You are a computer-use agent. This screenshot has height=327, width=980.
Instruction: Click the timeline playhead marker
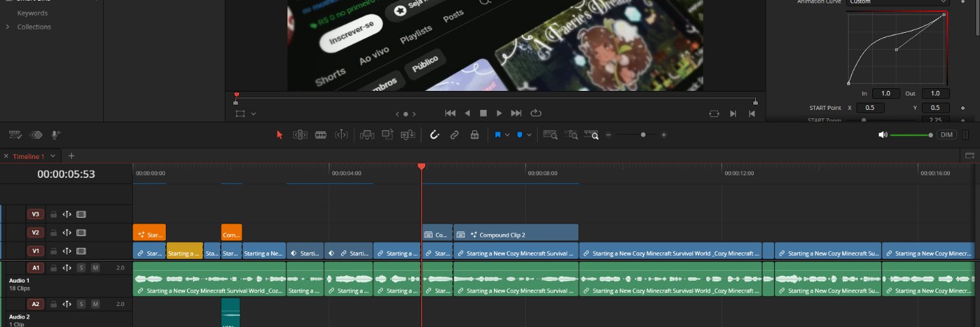click(421, 167)
